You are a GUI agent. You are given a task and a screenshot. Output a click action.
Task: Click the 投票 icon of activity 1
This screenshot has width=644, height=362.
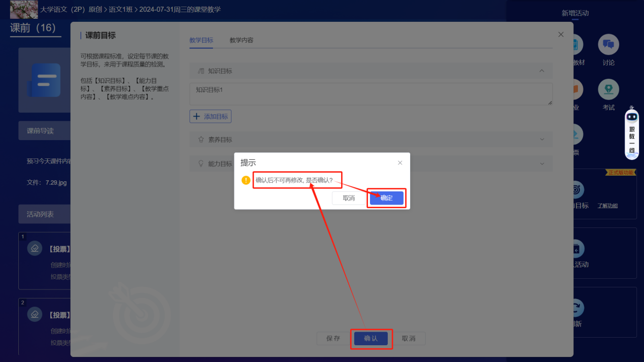click(35, 248)
